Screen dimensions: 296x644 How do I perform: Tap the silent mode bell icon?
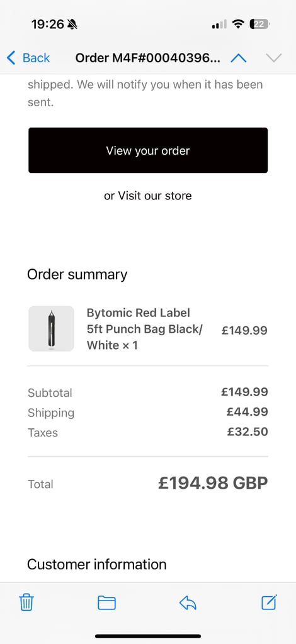(72, 25)
